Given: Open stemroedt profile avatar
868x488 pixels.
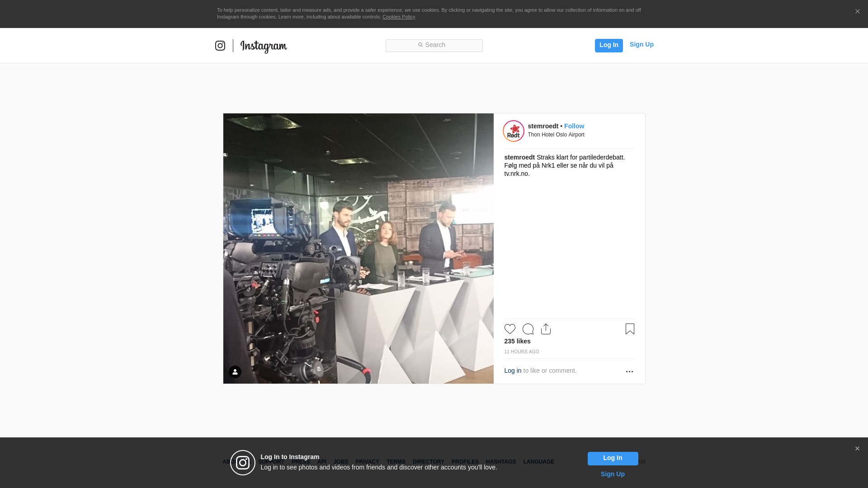Looking at the screenshot, I should tap(514, 131).
